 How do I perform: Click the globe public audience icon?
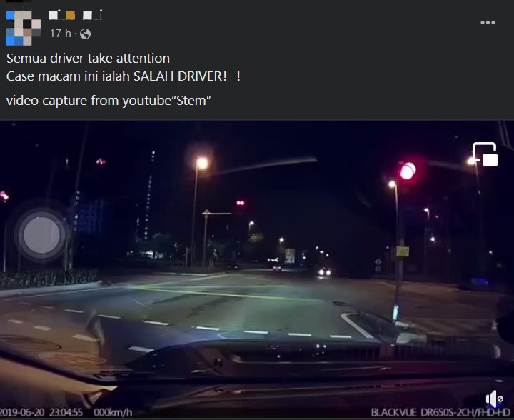coord(85,34)
